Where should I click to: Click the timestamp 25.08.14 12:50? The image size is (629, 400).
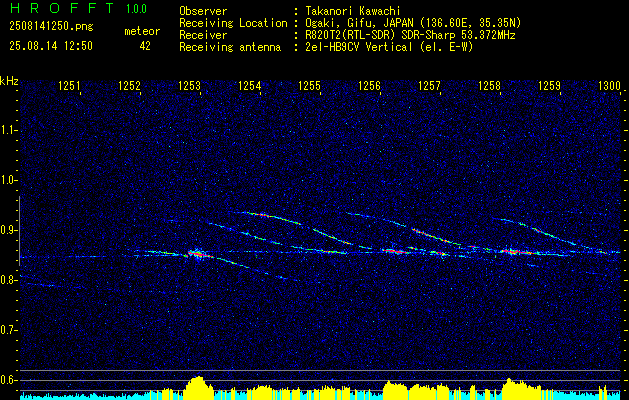click(x=51, y=46)
